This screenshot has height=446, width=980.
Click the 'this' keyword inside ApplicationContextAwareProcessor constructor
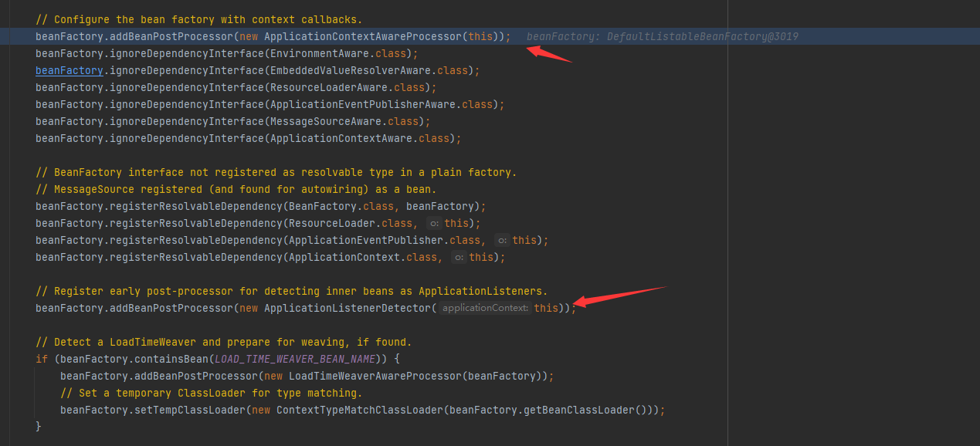click(x=480, y=36)
